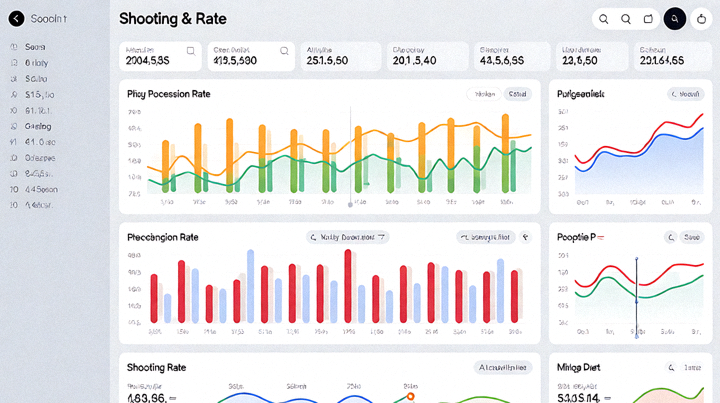Click the search icon in the 413.5,580 stat card
720x403 pixels.
284,51
